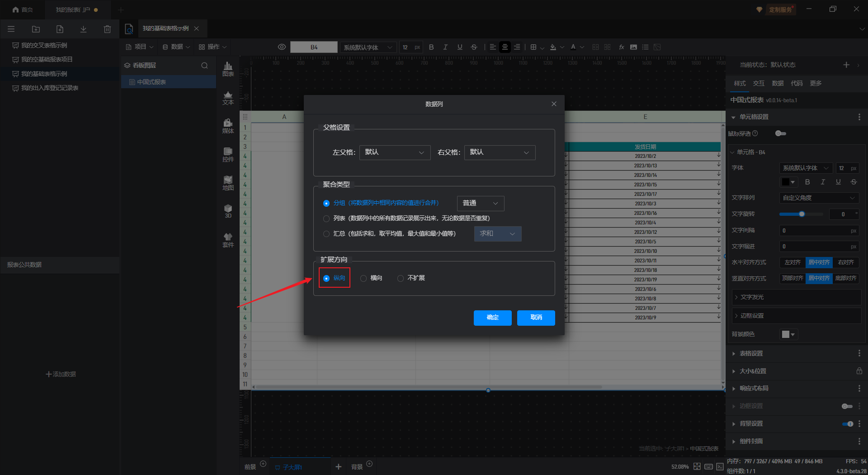Click the 确定 confirm button
The image size is (868, 475).
(492, 318)
